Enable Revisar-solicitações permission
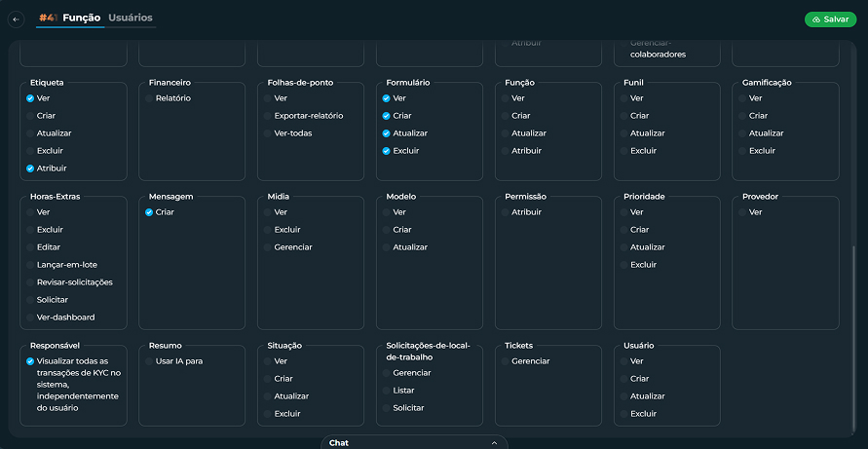The image size is (868, 449). 30,282
